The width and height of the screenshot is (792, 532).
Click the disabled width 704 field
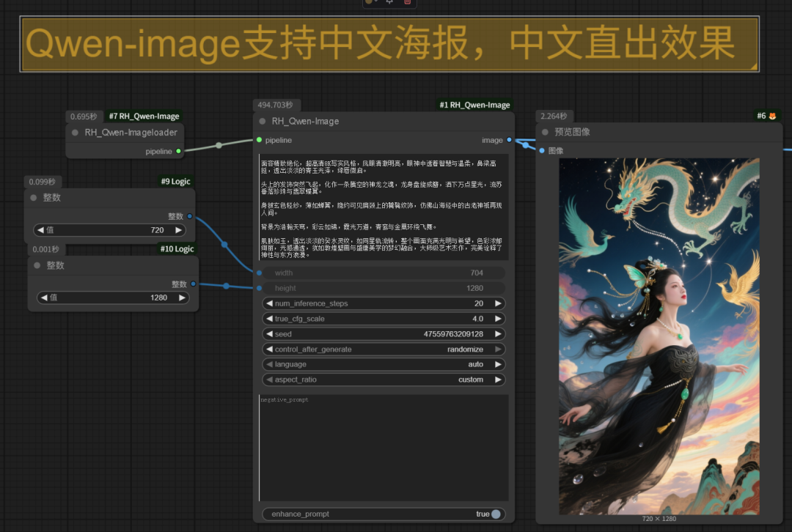click(384, 273)
